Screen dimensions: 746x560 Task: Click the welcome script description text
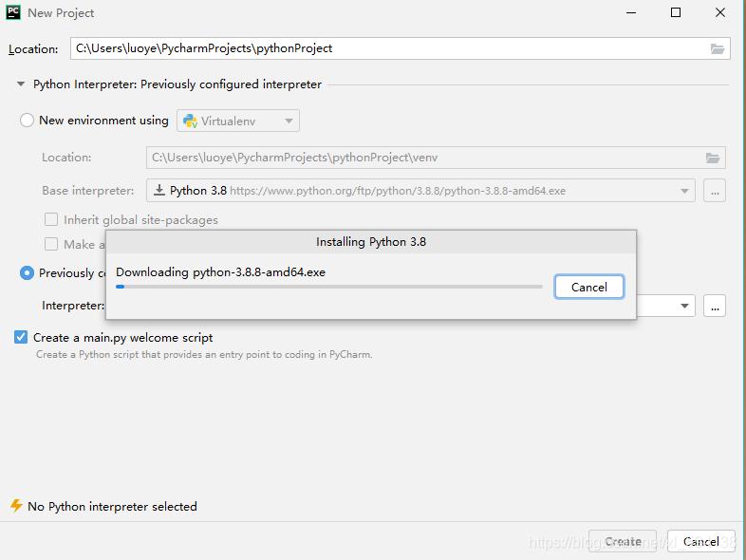tap(204, 354)
